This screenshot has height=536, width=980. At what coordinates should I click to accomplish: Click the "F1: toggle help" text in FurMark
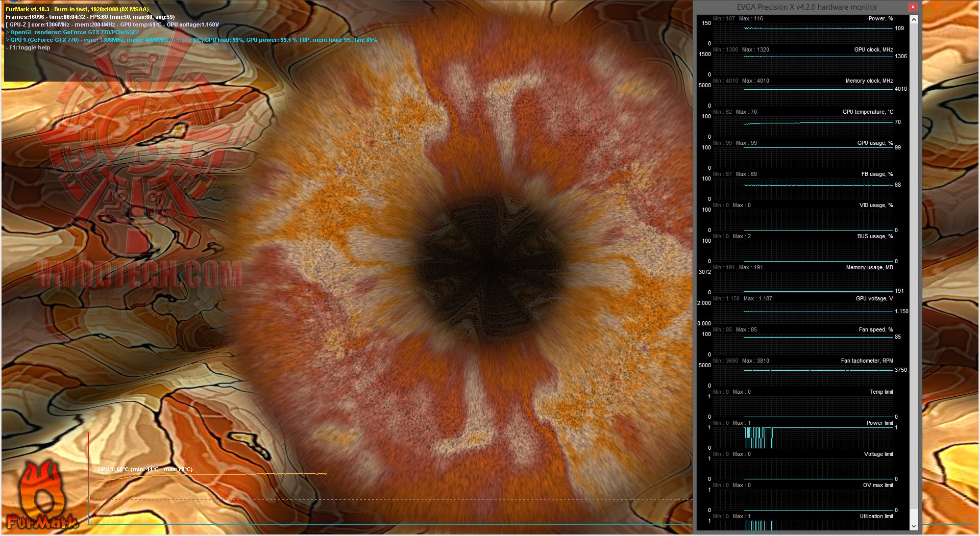[x=28, y=47]
